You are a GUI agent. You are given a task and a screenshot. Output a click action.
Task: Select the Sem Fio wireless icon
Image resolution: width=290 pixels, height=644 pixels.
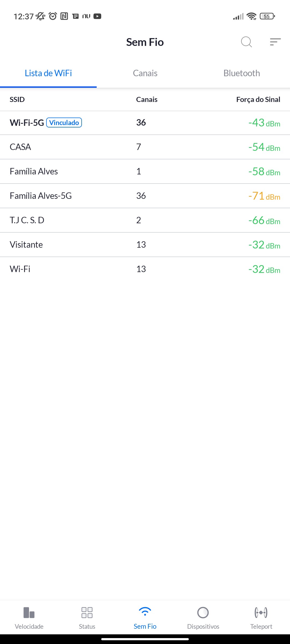pyautogui.click(x=145, y=612)
